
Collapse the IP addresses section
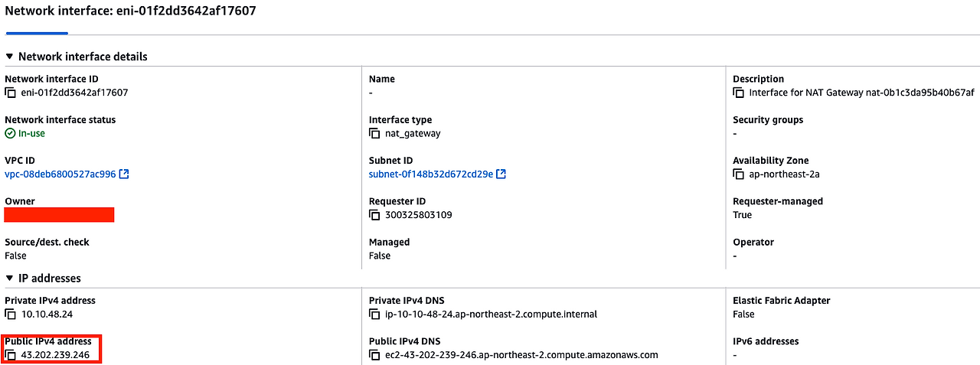pyautogui.click(x=9, y=279)
